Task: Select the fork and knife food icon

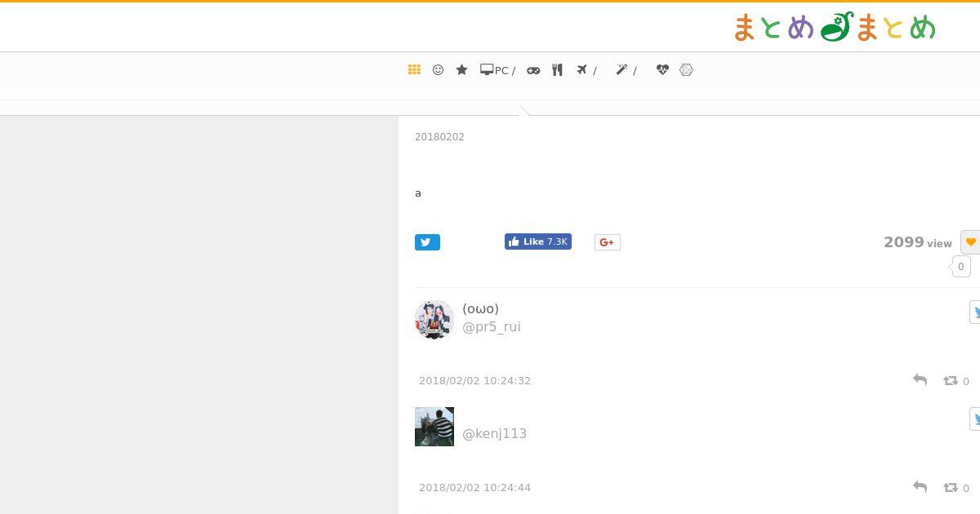Action: click(x=557, y=70)
